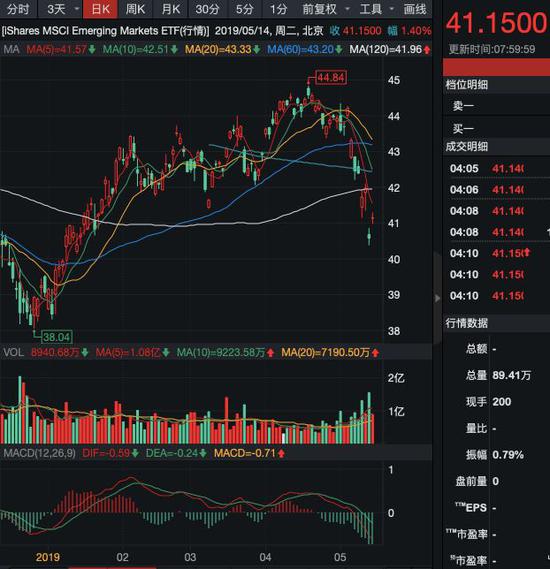Click the large 41.1500 price display
The height and width of the screenshot is (569, 550).
coord(496,23)
